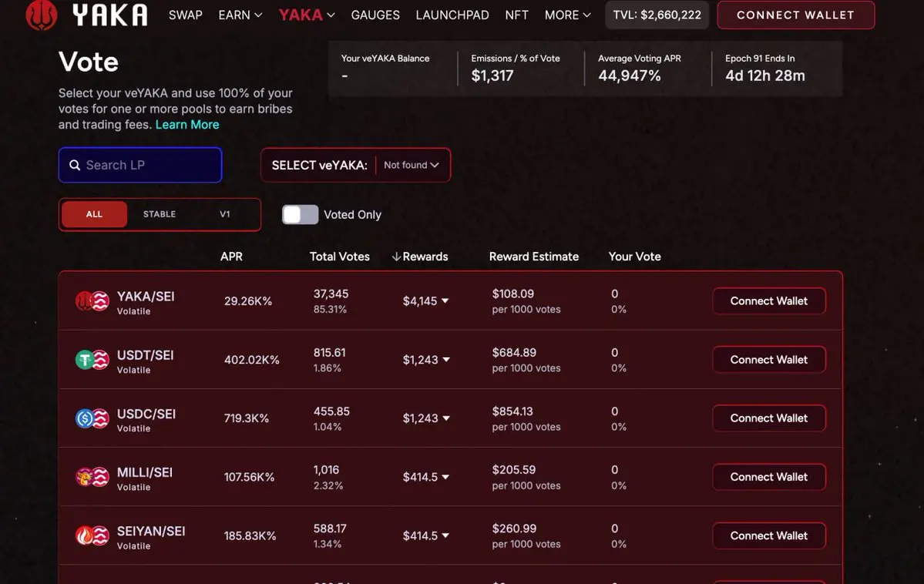
Task: Focus the Search LP input field
Action: [x=140, y=165]
